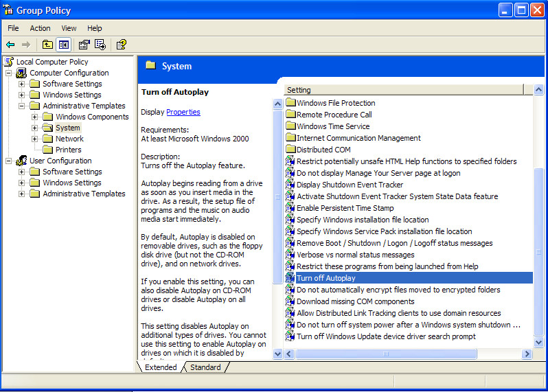
Task: Open the Action menu
Action: pos(41,28)
